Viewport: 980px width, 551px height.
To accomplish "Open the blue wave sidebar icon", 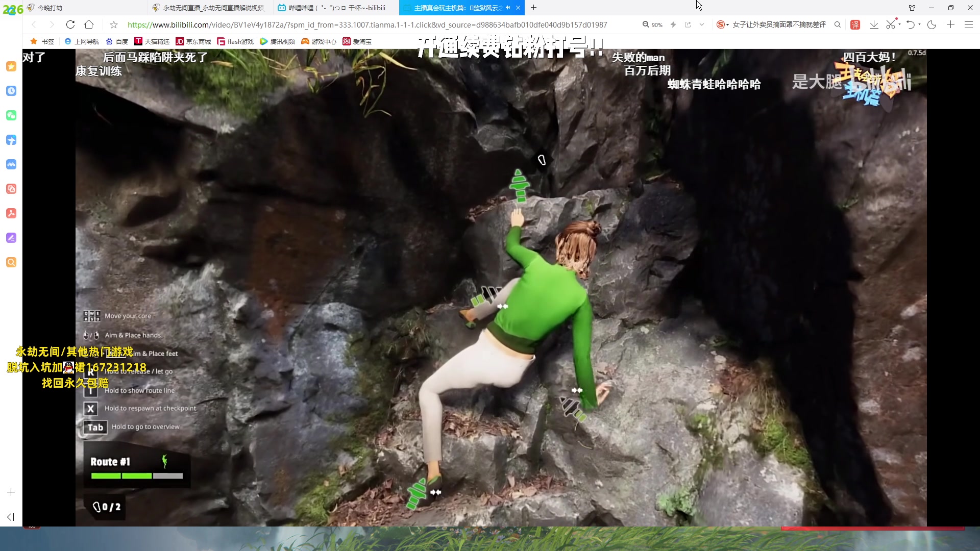I will (x=11, y=164).
